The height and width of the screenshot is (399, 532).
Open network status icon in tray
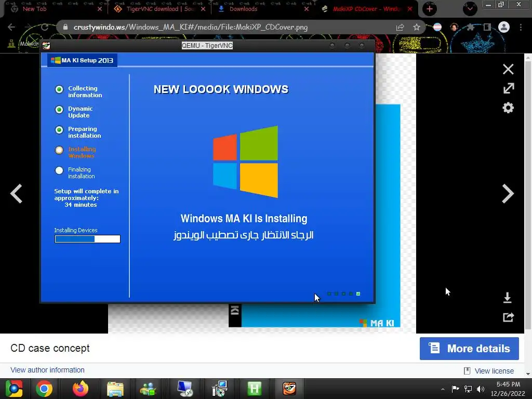[468, 389]
